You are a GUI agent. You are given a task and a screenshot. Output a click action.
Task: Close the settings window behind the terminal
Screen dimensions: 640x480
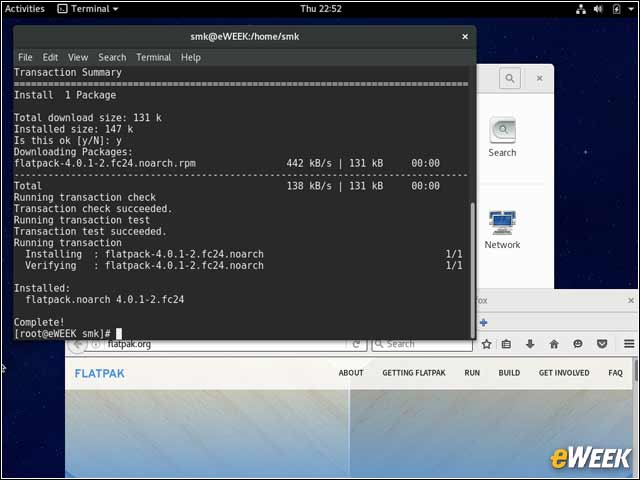(x=540, y=78)
